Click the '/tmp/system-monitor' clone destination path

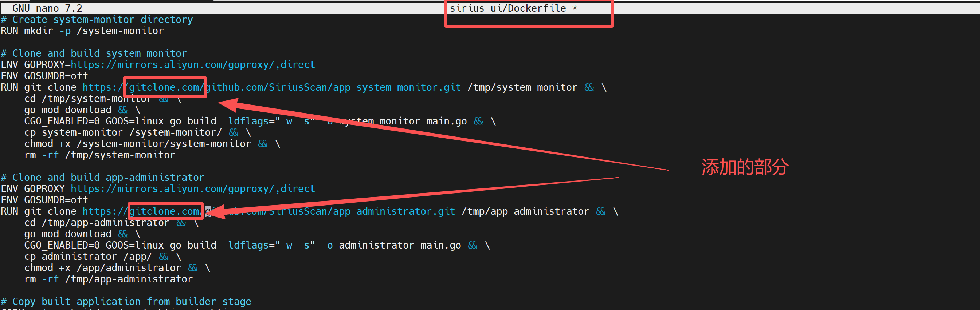pyautogui.click(x=522, y=87)
